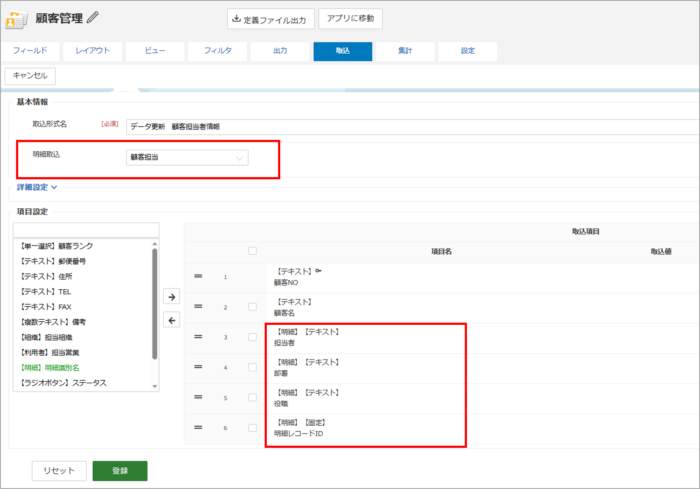The width and height of the screenshot is (700, 489).
Task: Select the 取込 tab
Action: (x=342, y=51)
